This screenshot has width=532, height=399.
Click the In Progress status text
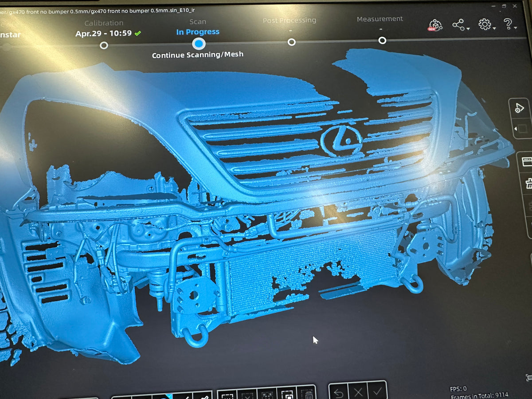(x=198, y=32)
